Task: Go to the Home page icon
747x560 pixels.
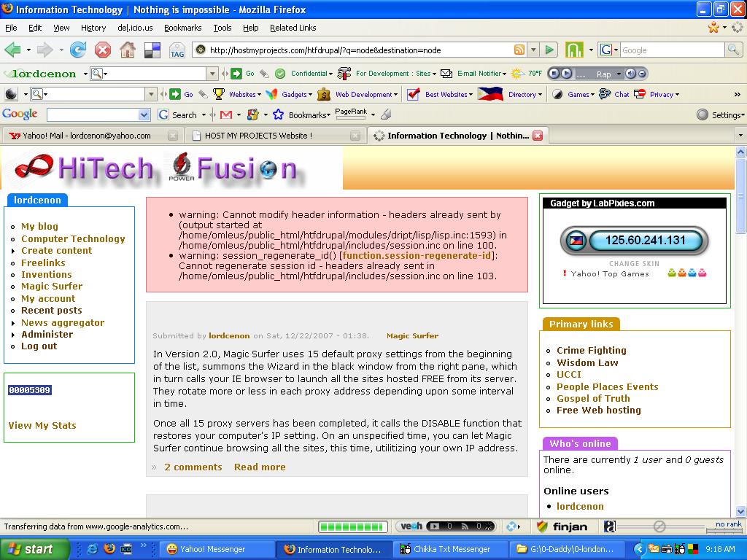Action: point(127,50)
